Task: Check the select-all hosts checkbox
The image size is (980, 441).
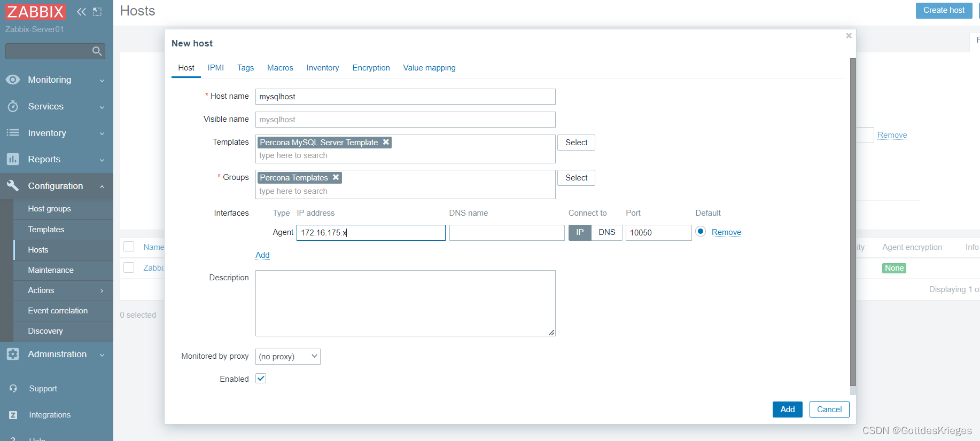Action: point(129,247)
